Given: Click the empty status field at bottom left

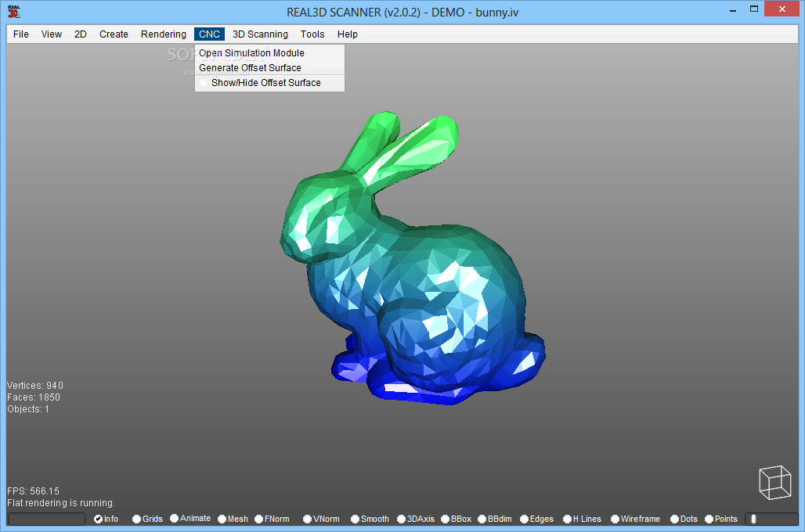Looking at the screenshot, I should (x=46, y=519).
